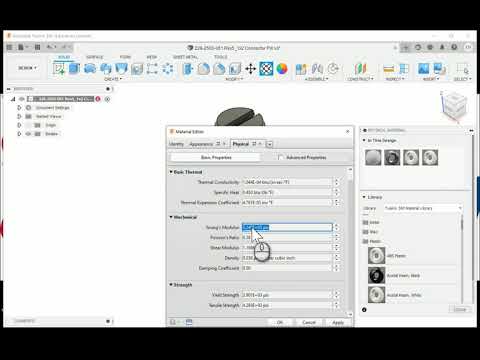480x360 pixels.
Task: Select the Extrude tool in Create group
Action: tap(74, 69)
